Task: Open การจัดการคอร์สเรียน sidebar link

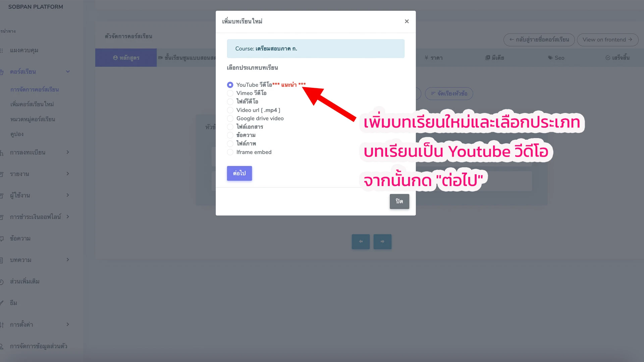Action: (35, 89)
